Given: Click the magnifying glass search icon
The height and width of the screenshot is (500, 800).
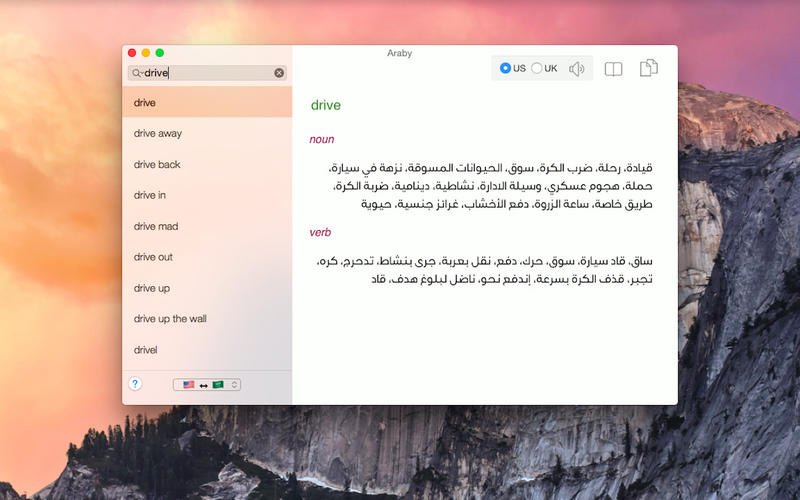Looking at the screenshot, I should point(136,73).
